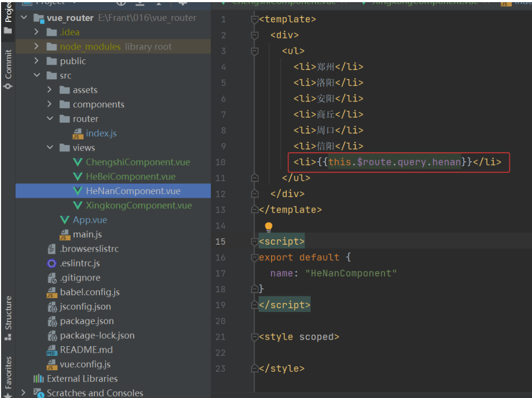Image resolution: width=532 pixels, height=398 pixels.
Task: Fold the ul block on line 3
Action: (255, 51)
